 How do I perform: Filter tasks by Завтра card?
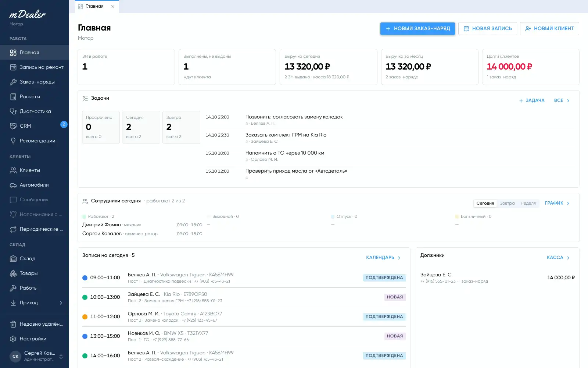pos(181,127)
